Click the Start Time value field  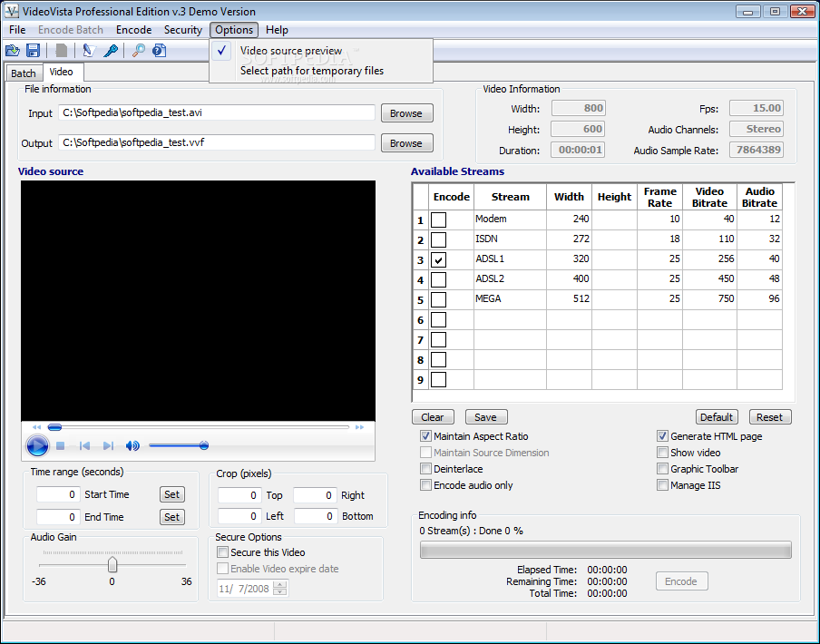pyautogui.click(x=58, y=494)
